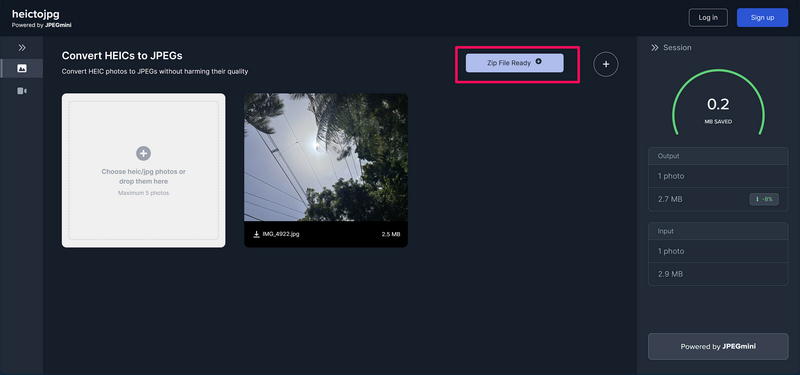The width and height of the screenshot is (800, 375).
Task: Collapse the Session panel with chevrons
Action: point(655,47)
